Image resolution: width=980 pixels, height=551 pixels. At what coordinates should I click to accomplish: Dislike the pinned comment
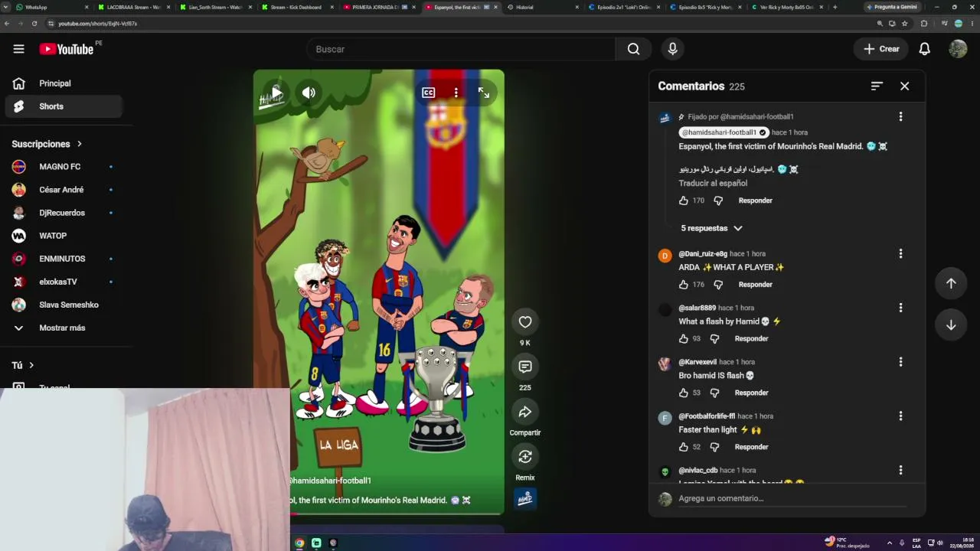[x=718, y=201]
